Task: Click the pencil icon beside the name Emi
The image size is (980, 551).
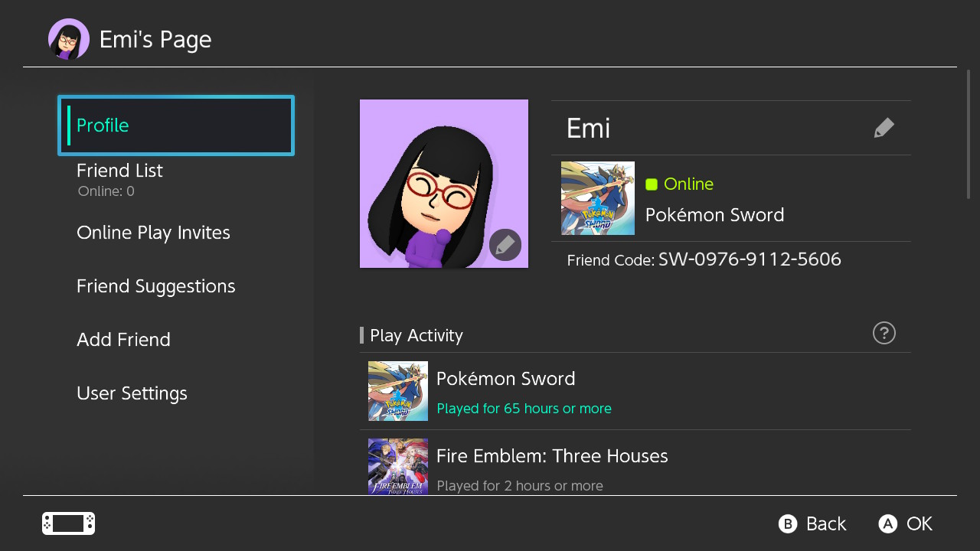Action: pos(884,128)
